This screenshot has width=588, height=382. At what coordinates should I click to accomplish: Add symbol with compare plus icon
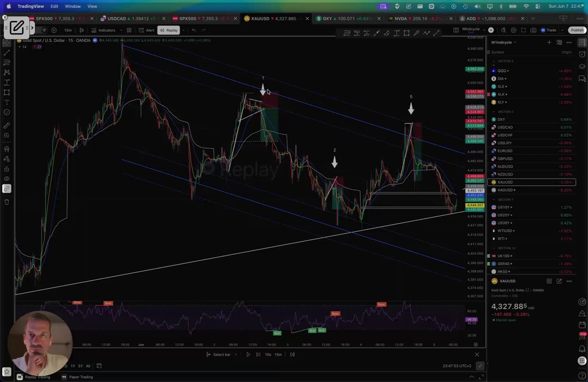54,30
